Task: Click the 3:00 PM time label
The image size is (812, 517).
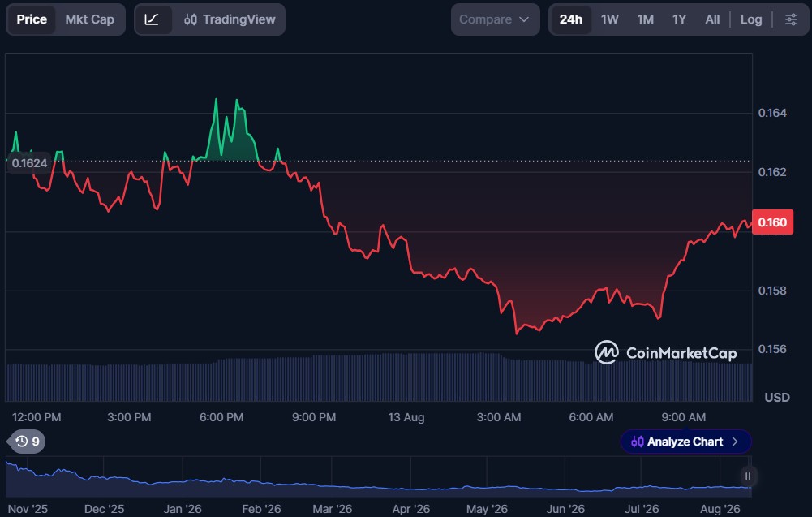Action: pyautogui.click(x=129, y=417)
